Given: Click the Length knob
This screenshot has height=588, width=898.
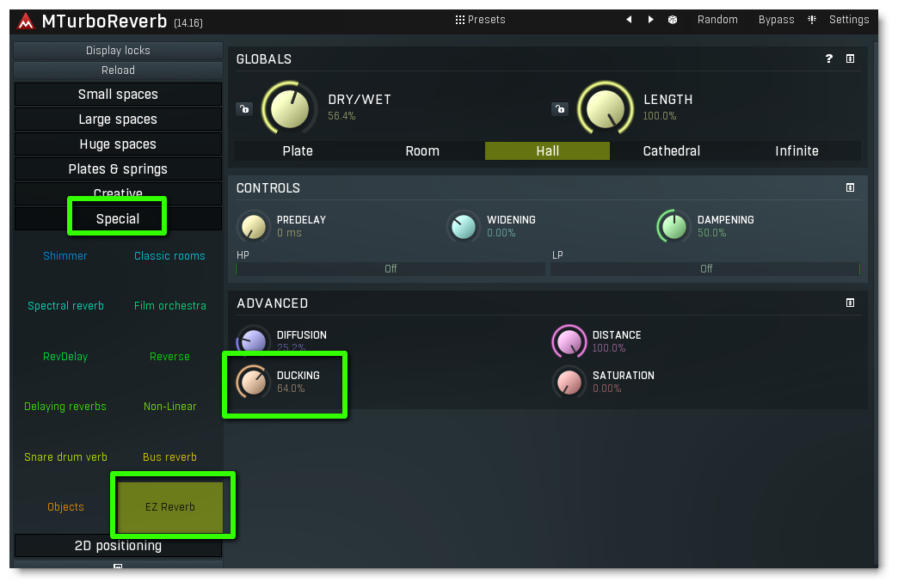Looking at the screenshot, I should click(x=606, y=109).
